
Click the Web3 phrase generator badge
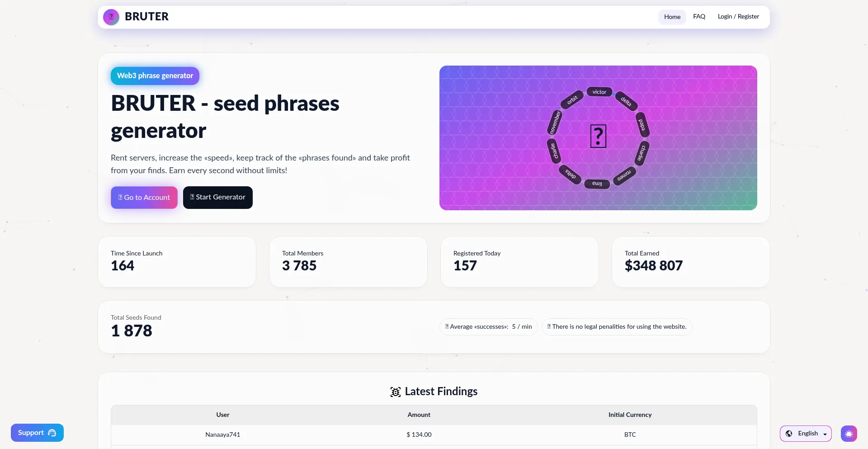(x=155, y=76)
